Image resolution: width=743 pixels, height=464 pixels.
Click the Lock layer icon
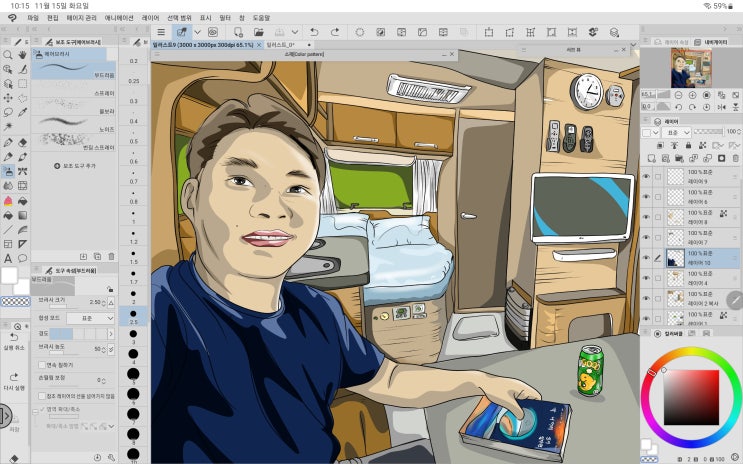click(x=689, y=146)
